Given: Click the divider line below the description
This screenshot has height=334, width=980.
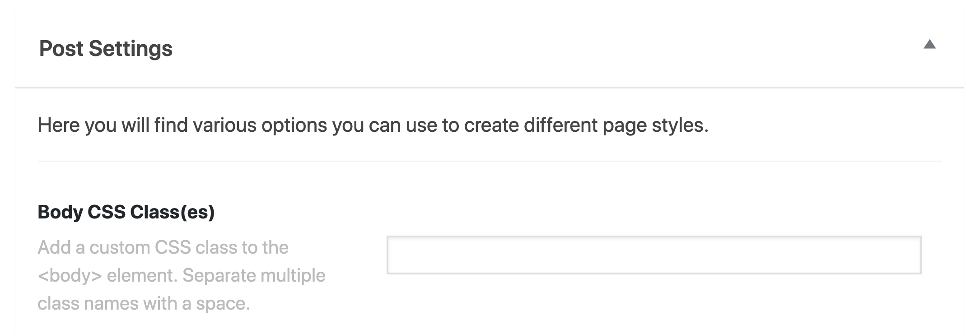Looking at the screenshot, I should click(490, 161).
